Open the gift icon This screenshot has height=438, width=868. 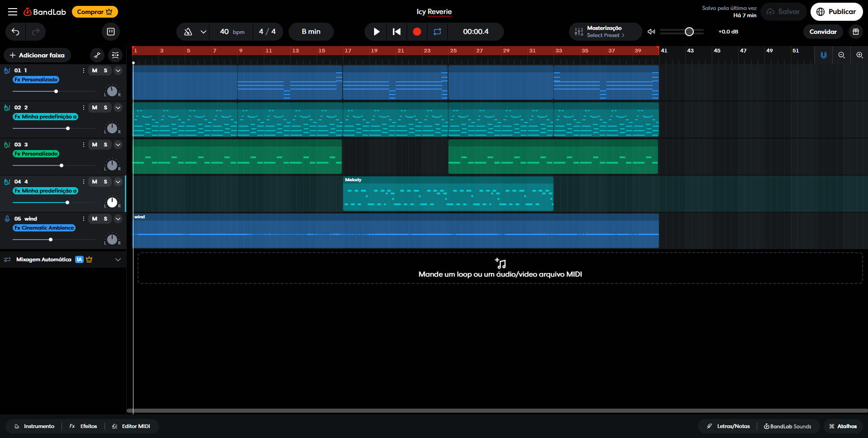tap(856, 32)
